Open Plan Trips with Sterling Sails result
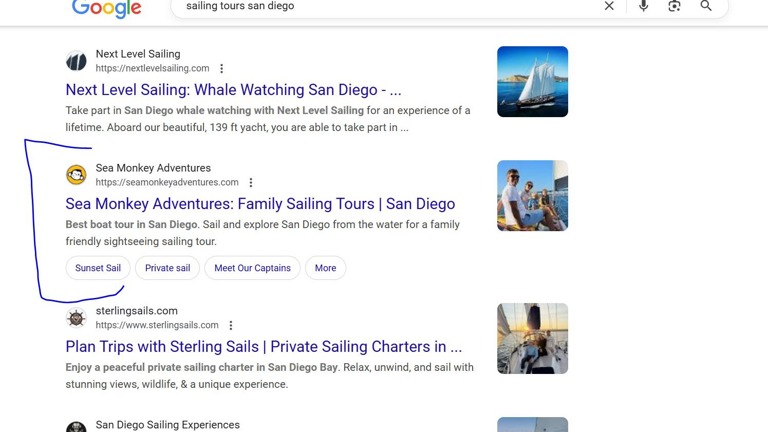 pos(263,347)
